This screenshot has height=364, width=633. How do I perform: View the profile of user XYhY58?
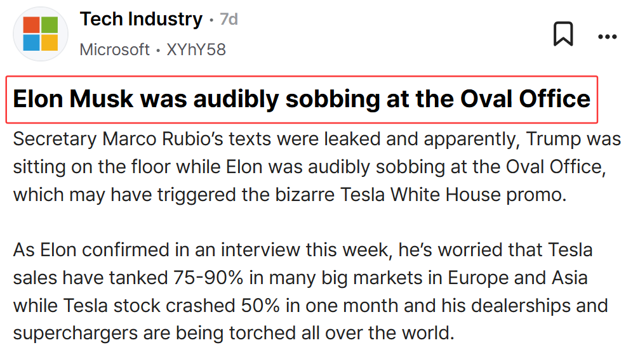click(196, 49)
